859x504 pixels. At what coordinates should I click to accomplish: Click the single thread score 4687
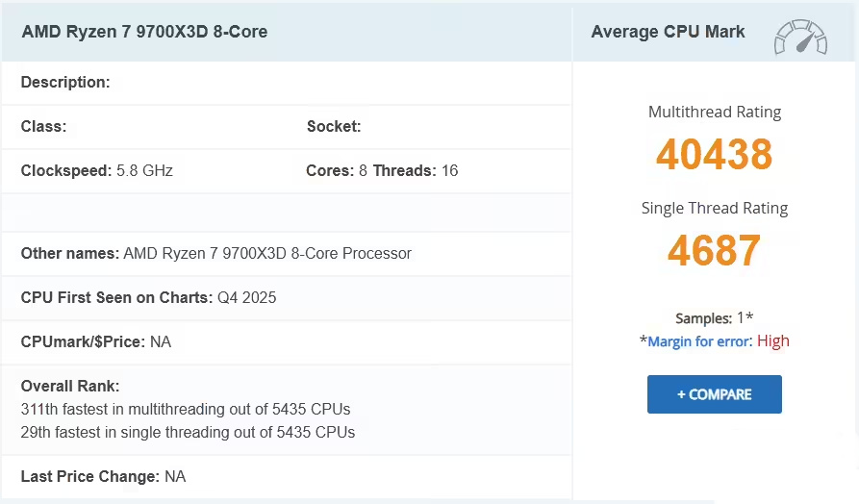click(714, 251)
